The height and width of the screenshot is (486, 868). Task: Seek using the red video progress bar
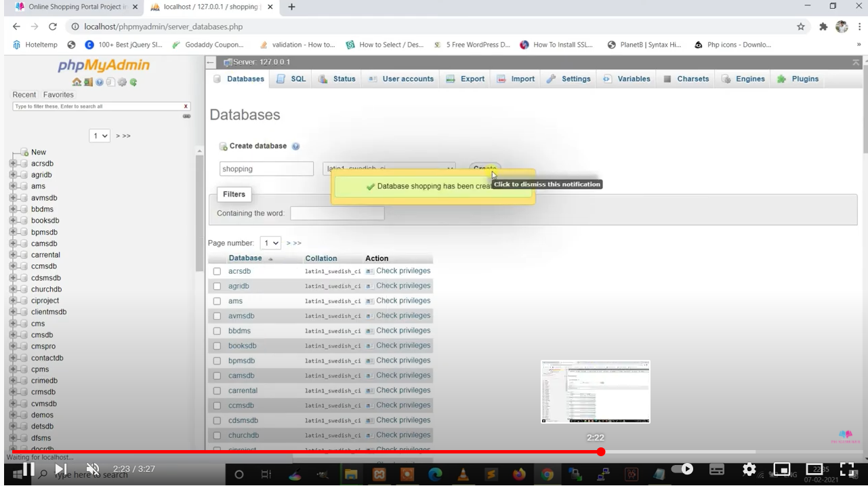[305, 452]
